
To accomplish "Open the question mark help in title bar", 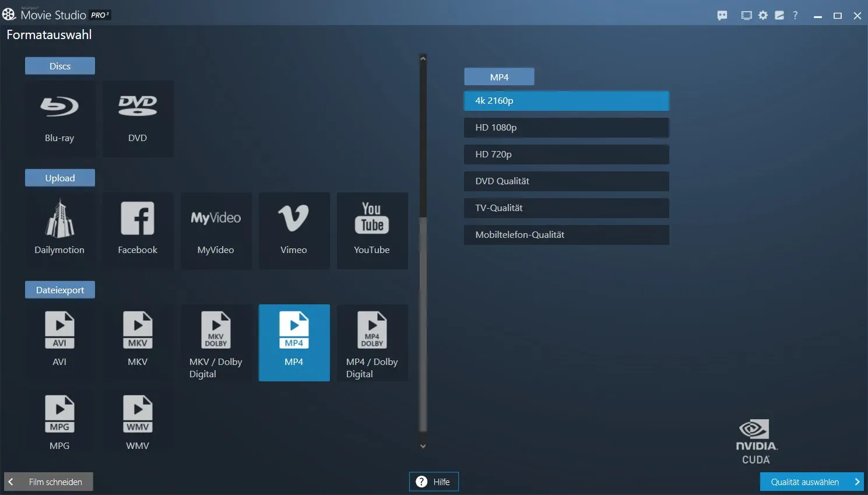I will (x=795, y=16).
